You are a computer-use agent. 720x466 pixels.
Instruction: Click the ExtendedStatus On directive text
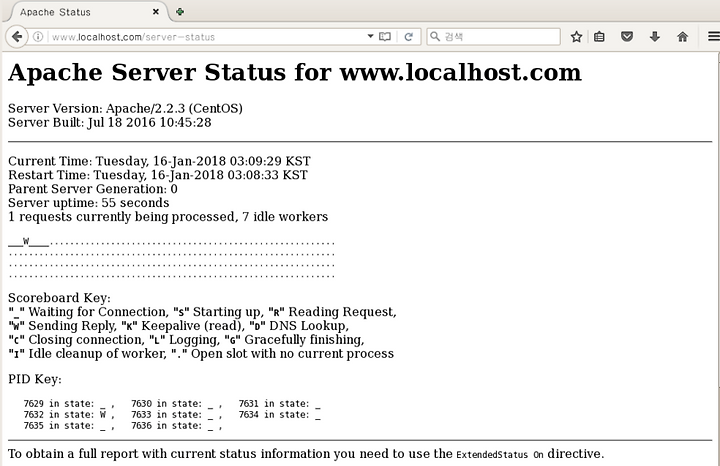(x=500, y=455)
